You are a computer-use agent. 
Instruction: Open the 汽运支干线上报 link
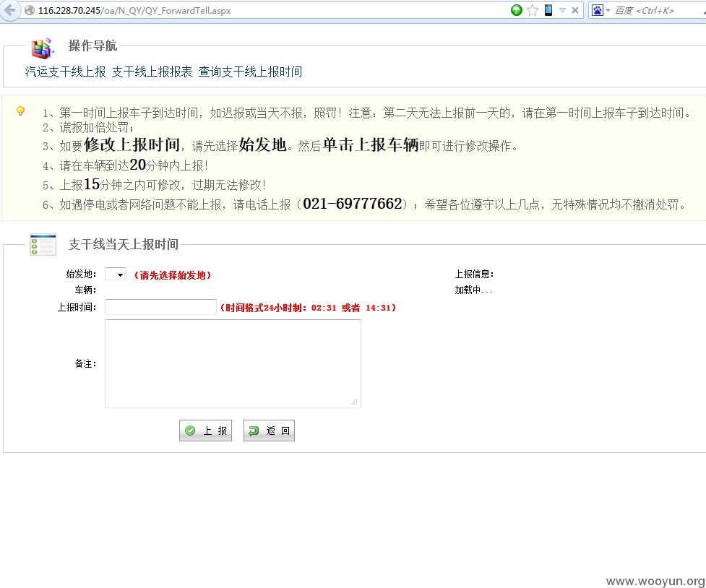pyautogui.click(x=65, y=72)
